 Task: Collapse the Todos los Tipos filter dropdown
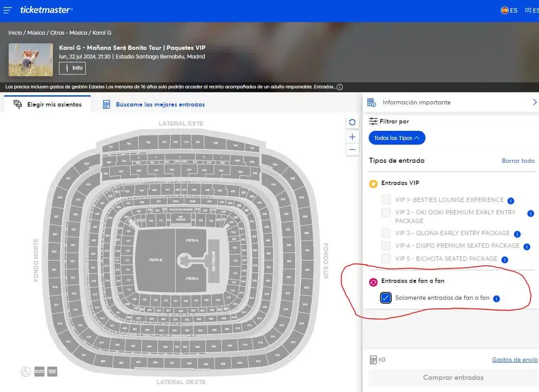[397, 138]
